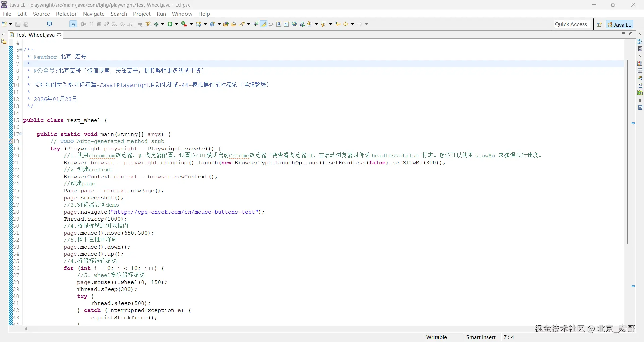
Task: Open the Navigate menu
Action: [x=94, y=14]
